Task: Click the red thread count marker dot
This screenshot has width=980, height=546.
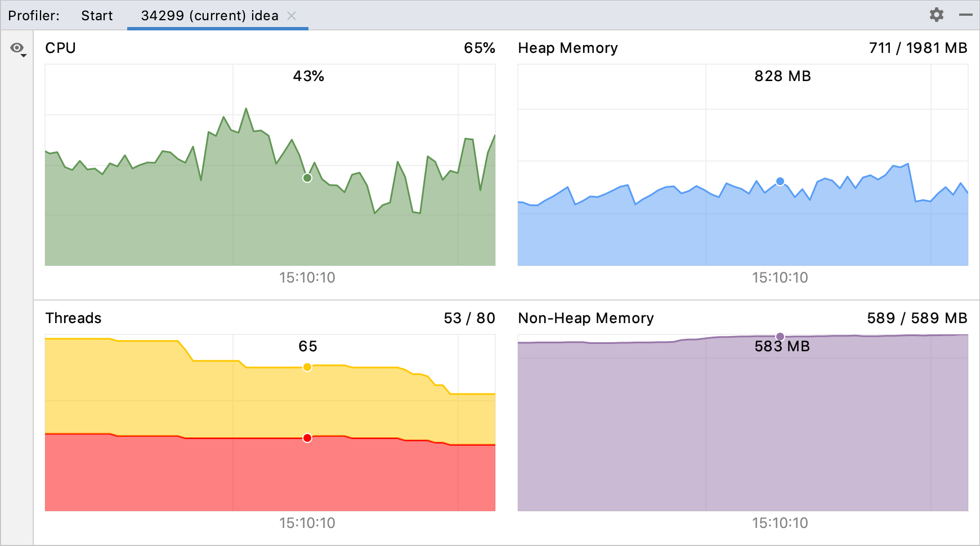Action: pyautogui.click(x=307, y=437)
